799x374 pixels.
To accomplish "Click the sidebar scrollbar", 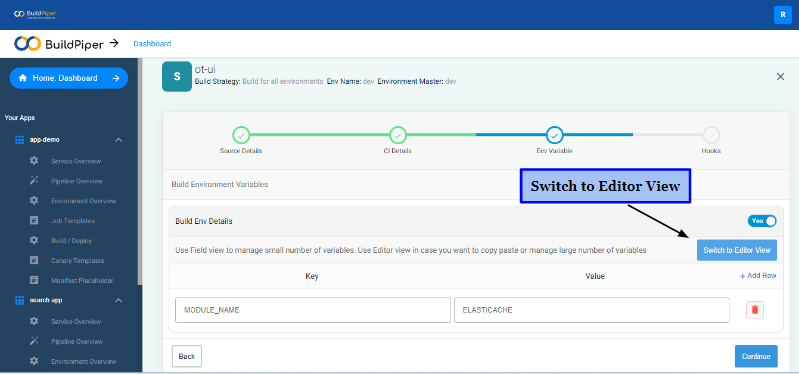I will click(x=140, y=171).
